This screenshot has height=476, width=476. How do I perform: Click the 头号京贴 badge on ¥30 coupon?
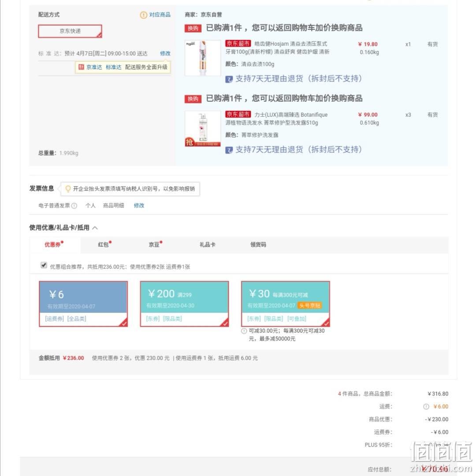[309, 305]
